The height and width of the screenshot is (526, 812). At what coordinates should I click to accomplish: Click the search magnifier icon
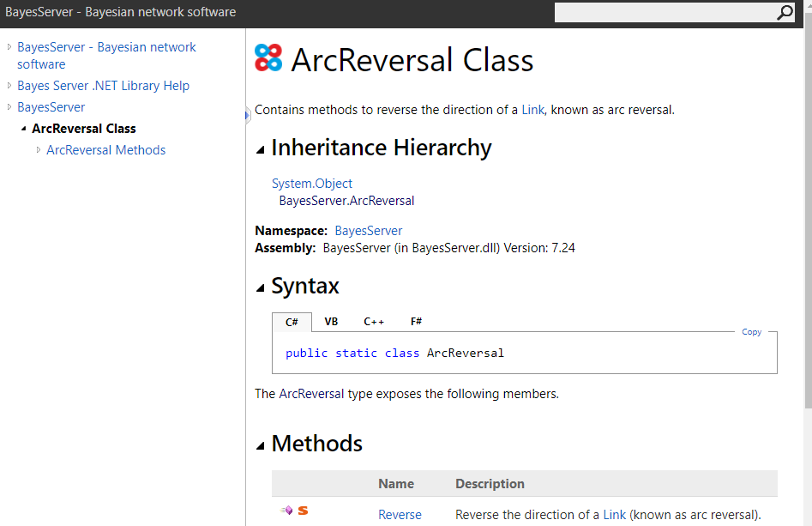(785, 13)
